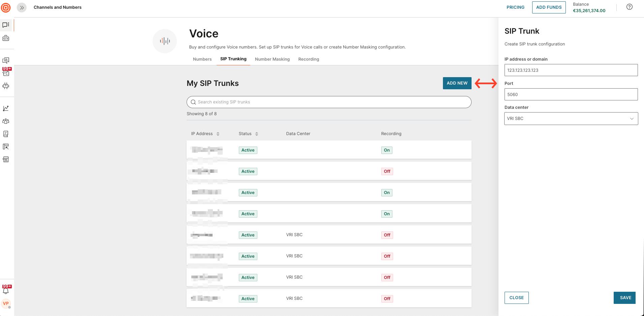
Task: Open the Numbers tab
Action: (202, 59)
